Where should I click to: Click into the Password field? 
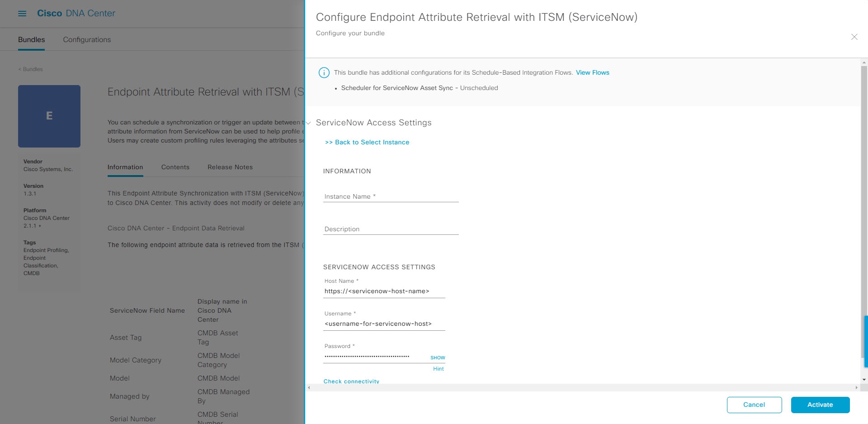pyautogui.click(x=375, y=357)
